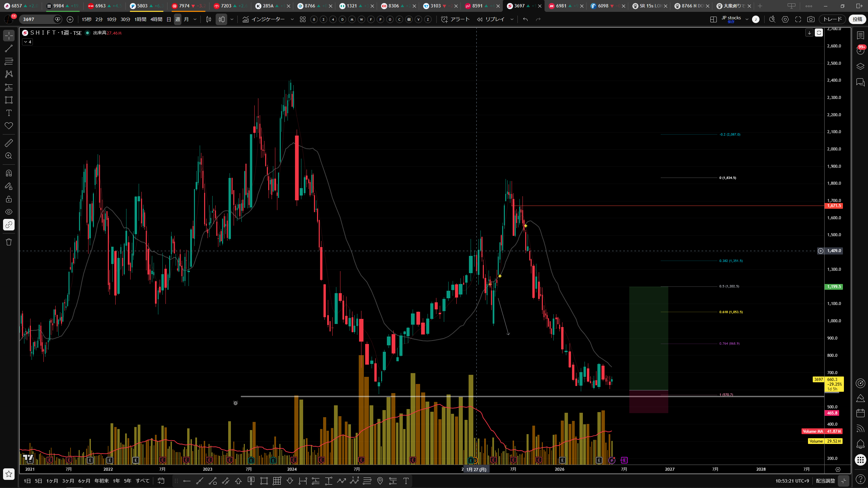Hide all drawings with eye icon
This screenshot has width=868, height=488.
click(9, 212)
